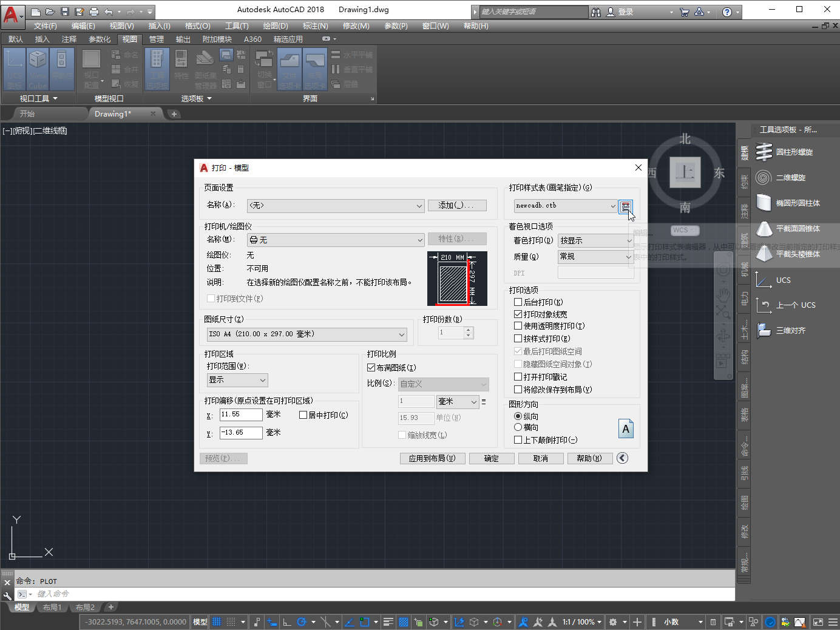Enable plot upside-down checkbox (上下颠倒打印)

click(x=518, y=439)
